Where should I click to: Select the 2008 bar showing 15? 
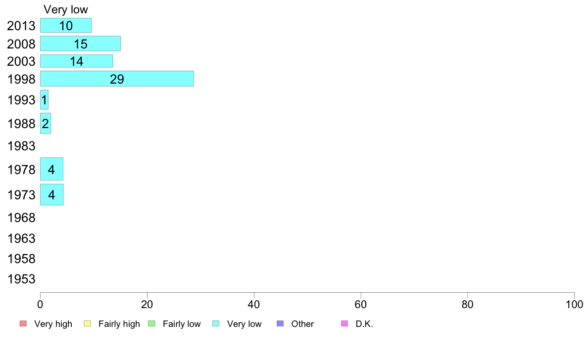click(x=80, y=44)
